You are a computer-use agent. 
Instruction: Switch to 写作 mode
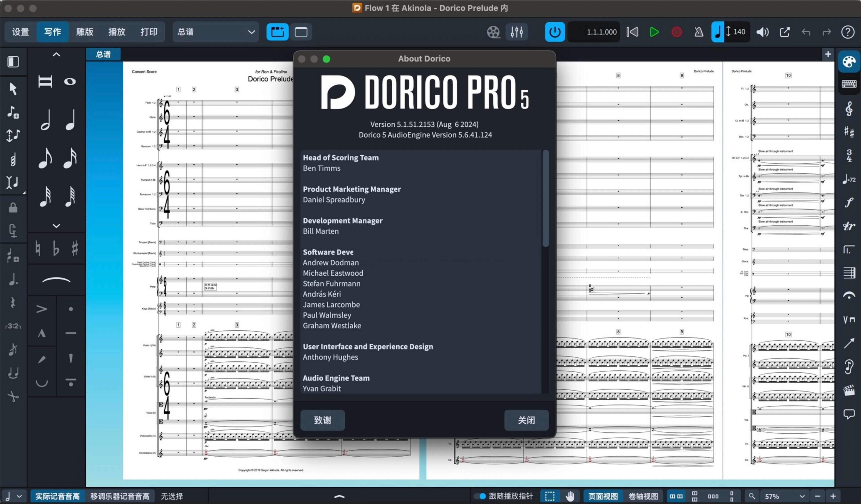point(53,32)
